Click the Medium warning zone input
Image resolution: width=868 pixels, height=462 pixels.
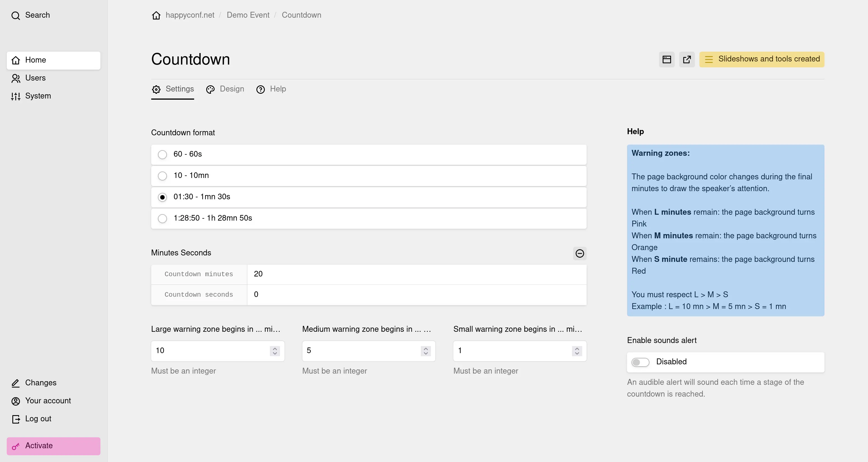(369, 351)
